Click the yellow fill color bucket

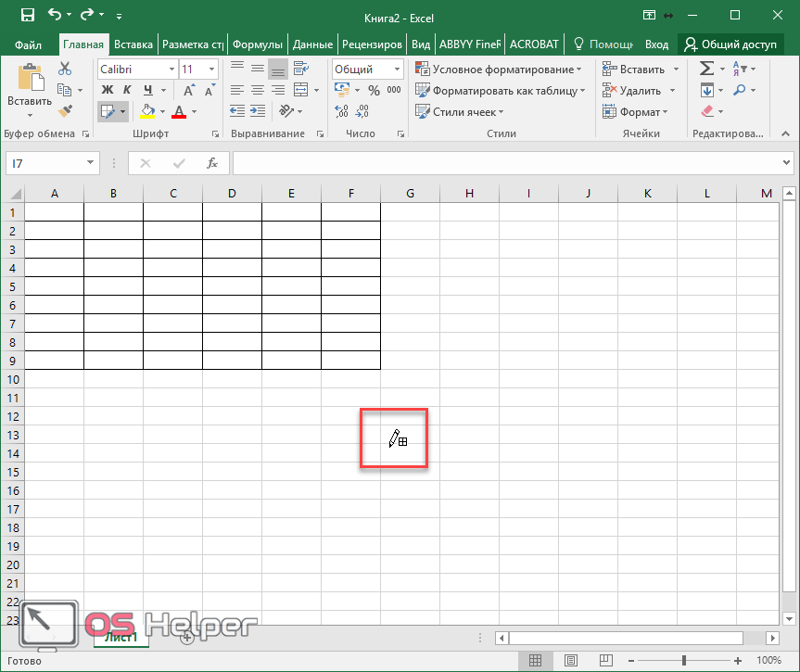[x=147, y=111]
